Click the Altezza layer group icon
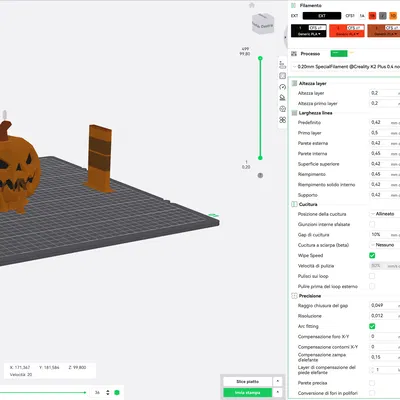This screenshot has width=400, height=400. pos(294,83)
